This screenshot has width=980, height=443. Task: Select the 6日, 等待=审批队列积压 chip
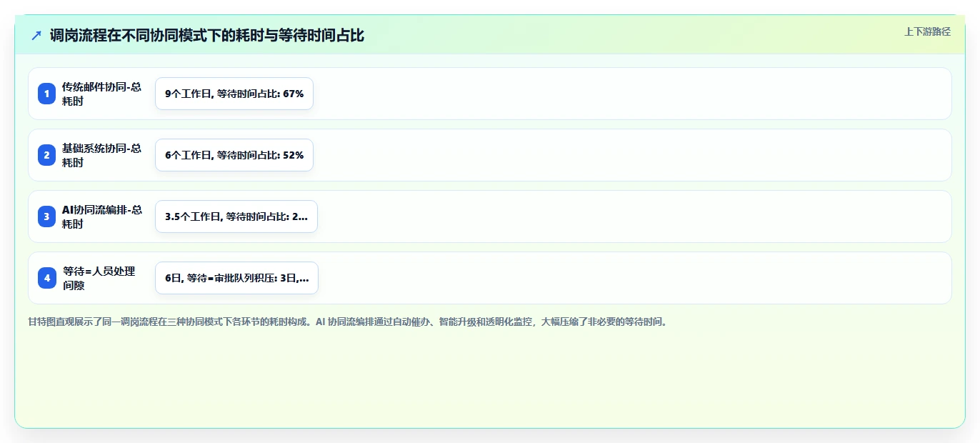(x=236, y=278)
